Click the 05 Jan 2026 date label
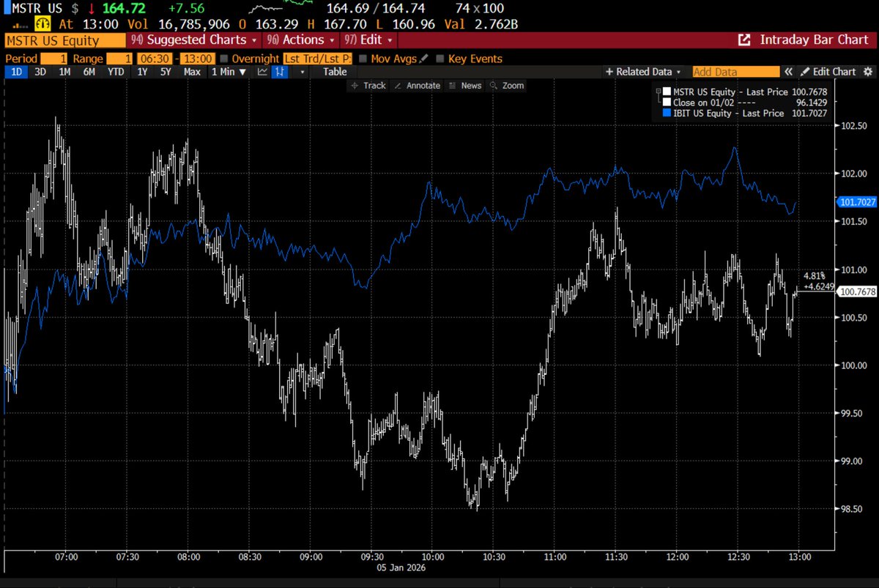 401,568
